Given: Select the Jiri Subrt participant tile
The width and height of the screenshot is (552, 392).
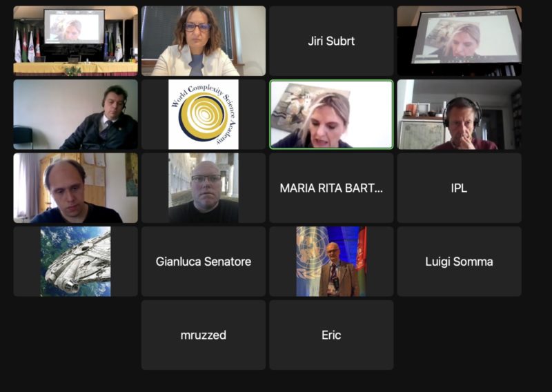Looking at the screenshot, I should [x=331, y=41].
